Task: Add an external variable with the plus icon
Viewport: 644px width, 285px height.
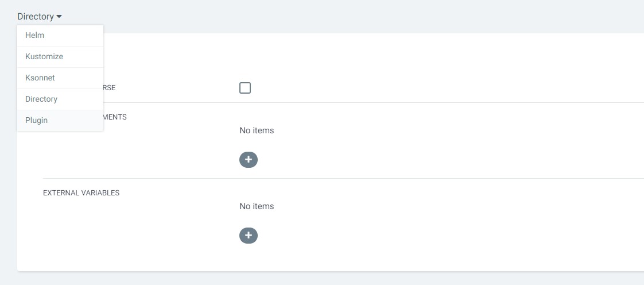Action: [x=249, y=236]
